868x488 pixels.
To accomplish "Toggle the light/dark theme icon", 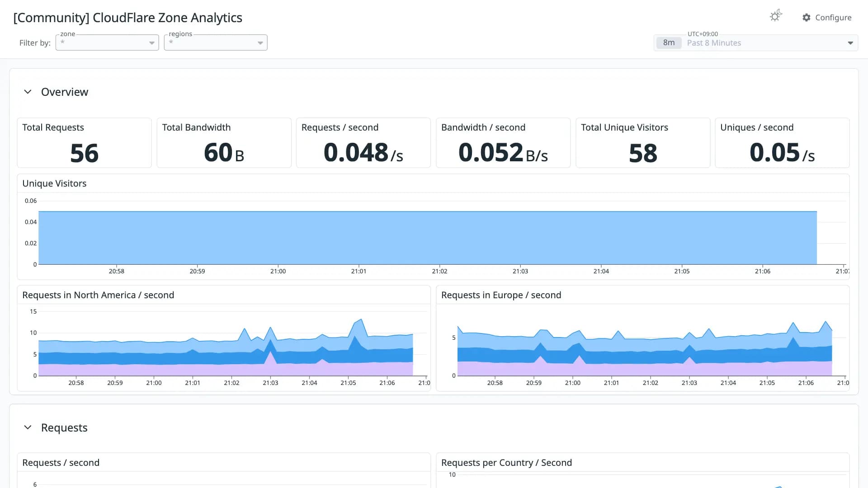I will (775, 16).
